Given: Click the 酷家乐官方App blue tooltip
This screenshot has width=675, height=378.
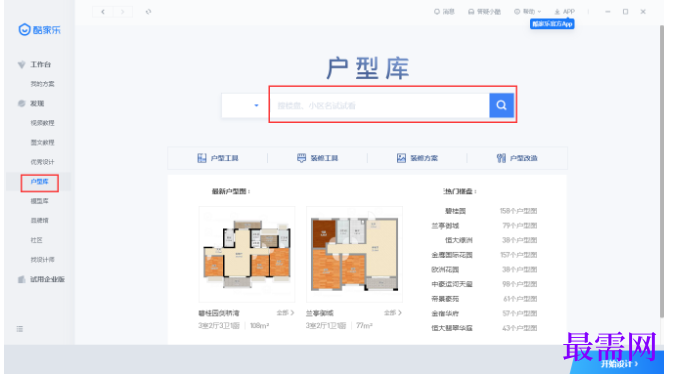Looking at the screenshot, I should point(552,24).
